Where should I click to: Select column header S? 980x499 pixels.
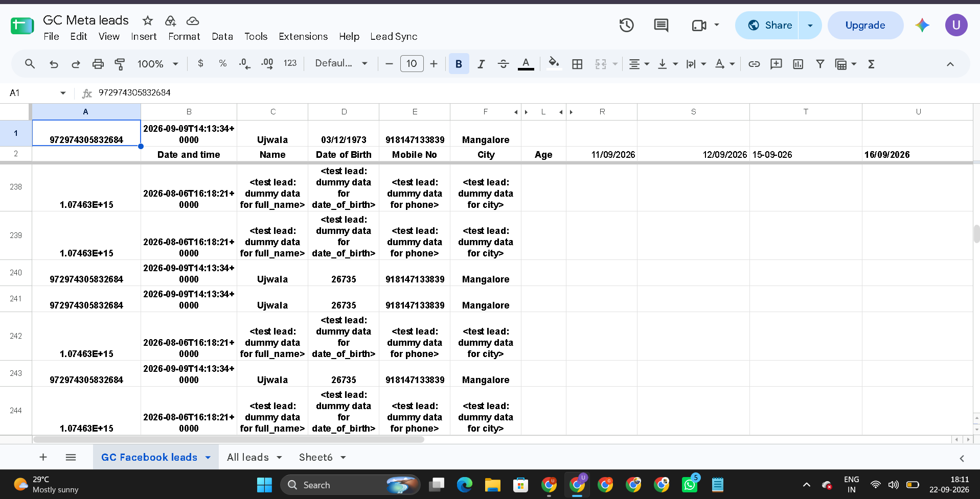693,111
